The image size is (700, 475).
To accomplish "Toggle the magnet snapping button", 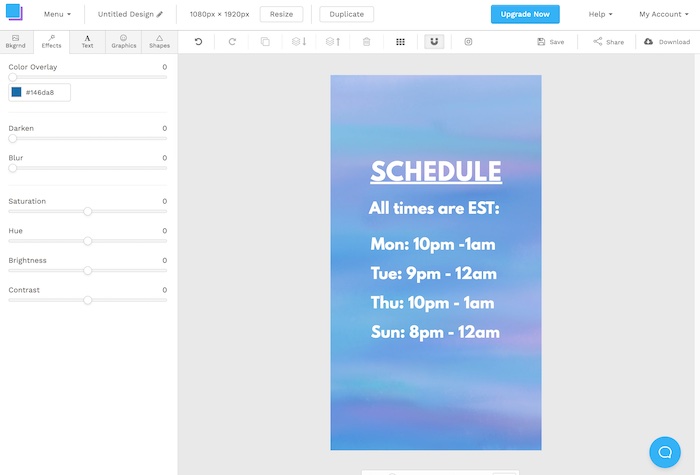I will pos(434,42).
